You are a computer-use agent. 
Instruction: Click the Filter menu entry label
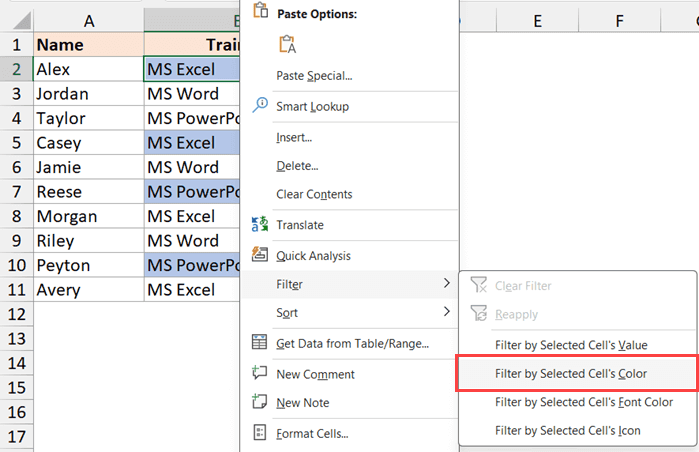coord(289,284)
